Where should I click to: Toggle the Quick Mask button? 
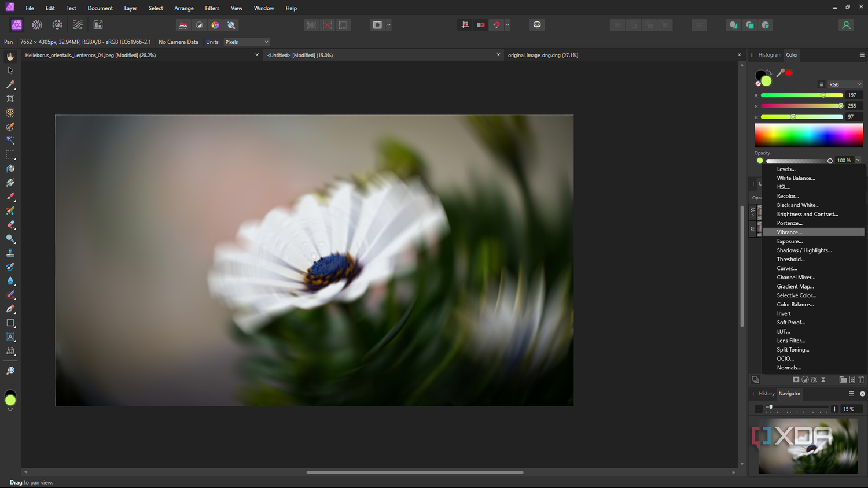click(377, 25)
